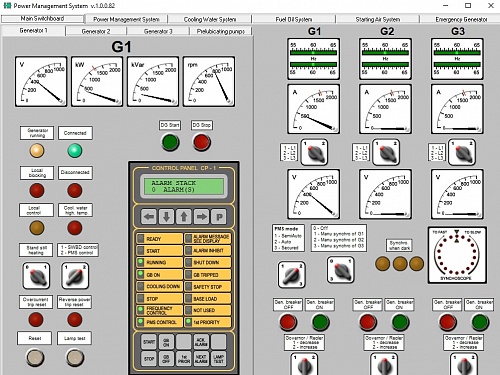The width and height of the screenshot is (500, 375).
Task: Click 1st PRIOR key on keypad
Action: pyautogui.click(x=184, y=359)
